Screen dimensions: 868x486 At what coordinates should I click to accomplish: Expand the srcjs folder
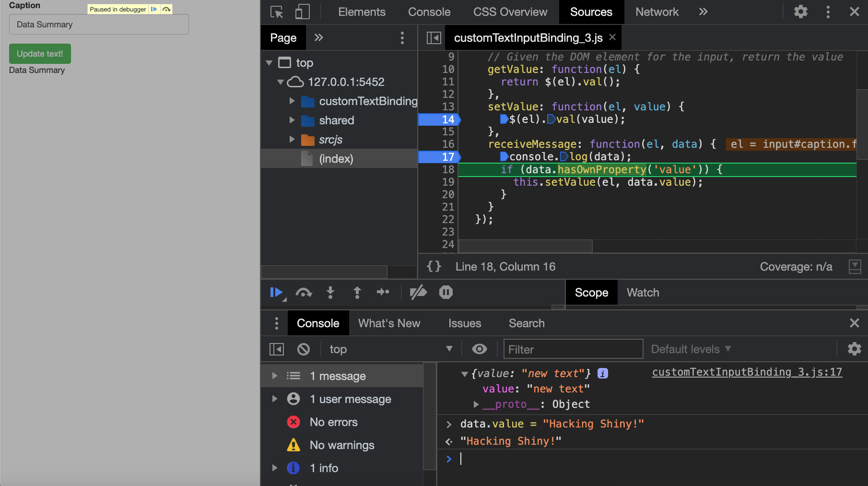(x=292, y=140)
